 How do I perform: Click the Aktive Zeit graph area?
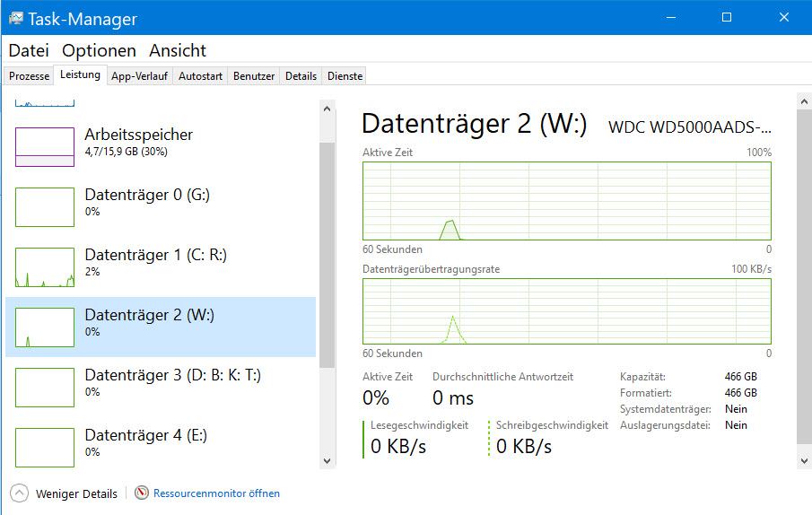(566, 201)
